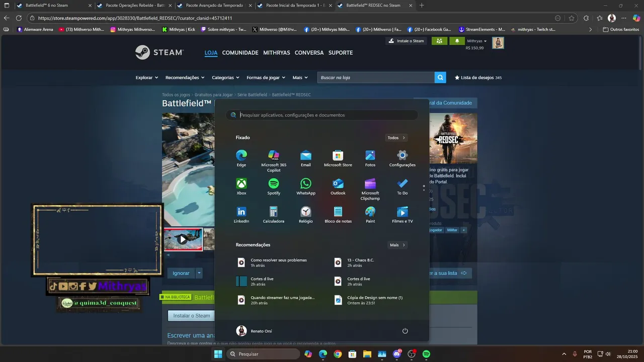Open Edge Copilot sidebar icon

[637, 18]
